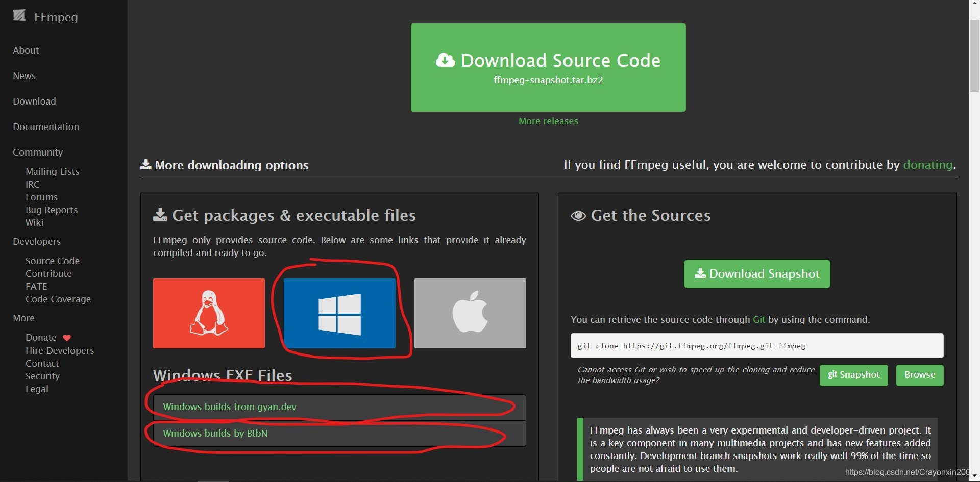Go to Download in the sidebar
980x482 pixels.
(34, 101)
